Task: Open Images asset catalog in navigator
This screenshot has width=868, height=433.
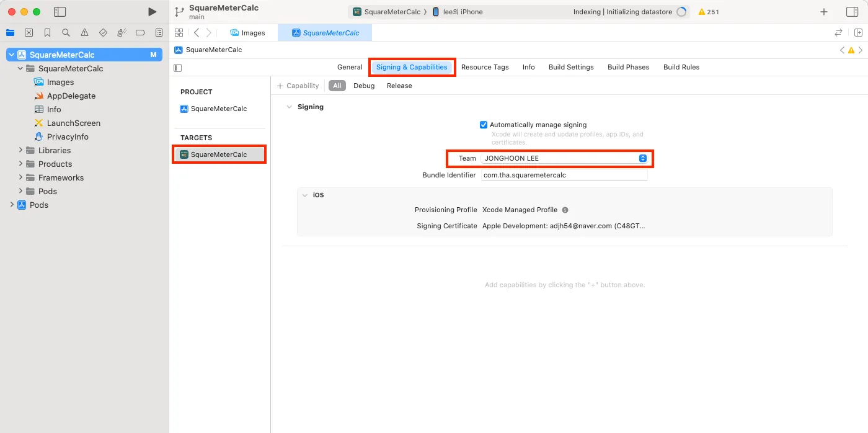Action: 60,82
